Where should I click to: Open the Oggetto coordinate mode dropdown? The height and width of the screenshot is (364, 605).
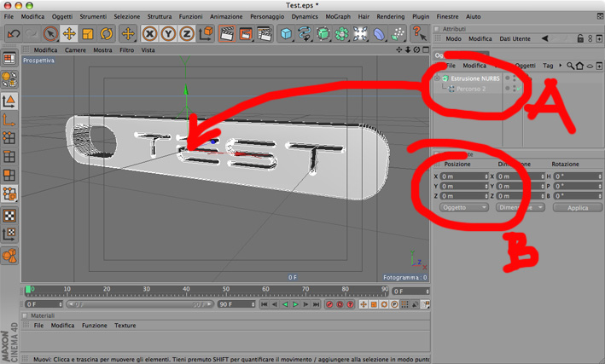pos(464,207)
